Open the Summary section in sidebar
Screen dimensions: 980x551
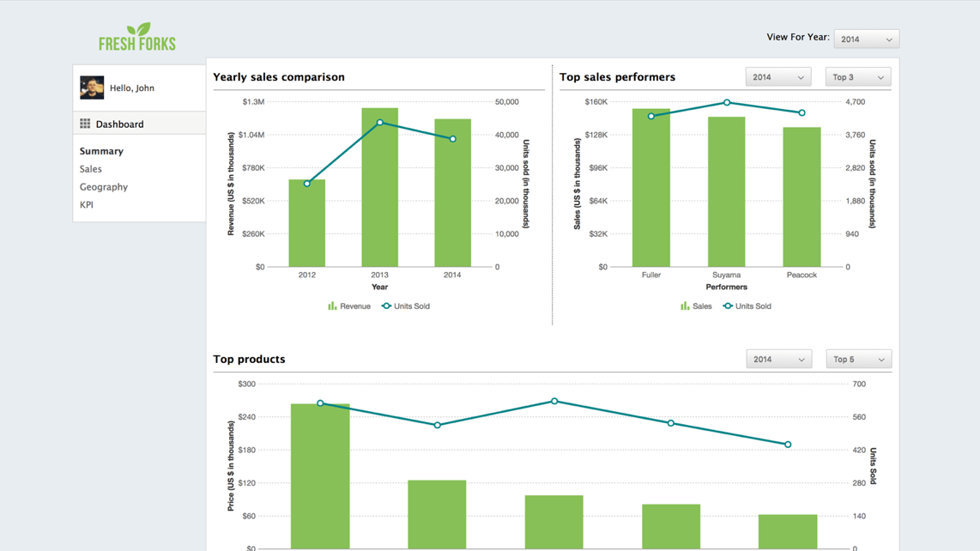tap(101, 151)
